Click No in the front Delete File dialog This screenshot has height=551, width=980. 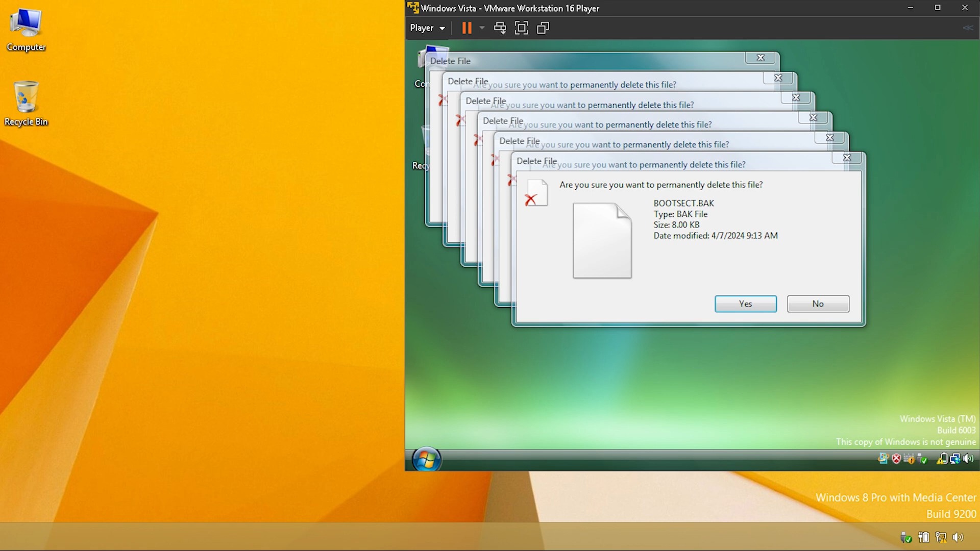818,304
